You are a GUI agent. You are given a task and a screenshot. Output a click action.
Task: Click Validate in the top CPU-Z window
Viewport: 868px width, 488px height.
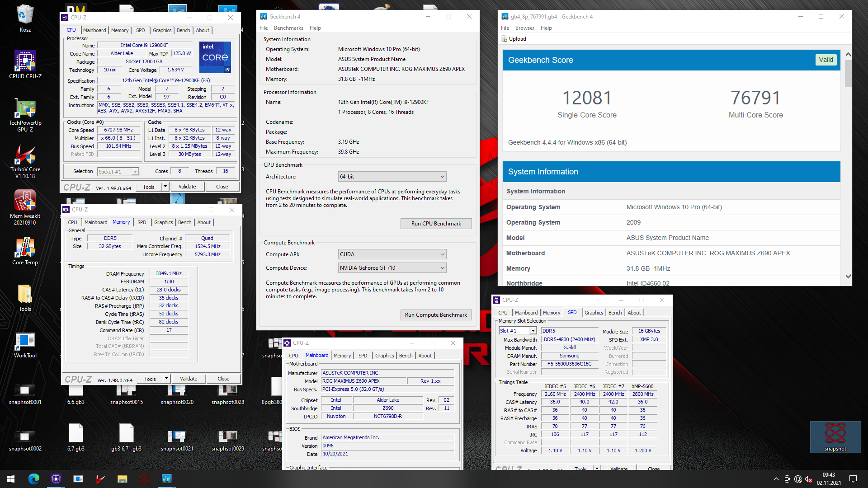point(188,187)
